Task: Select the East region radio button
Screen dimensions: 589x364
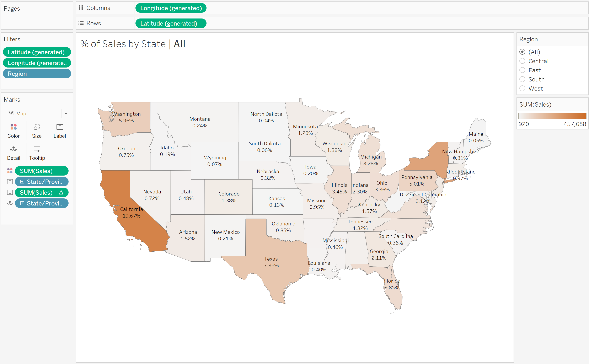Action: [522, 70]
